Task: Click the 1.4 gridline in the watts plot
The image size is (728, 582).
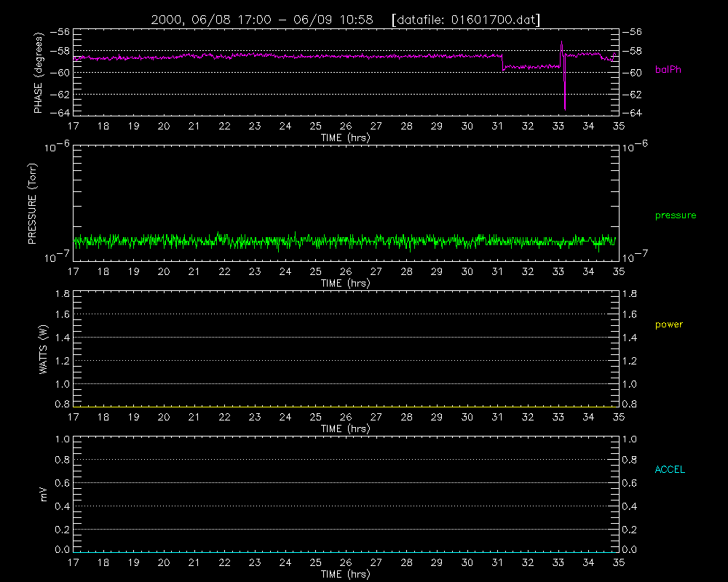Action: [346, 338]
